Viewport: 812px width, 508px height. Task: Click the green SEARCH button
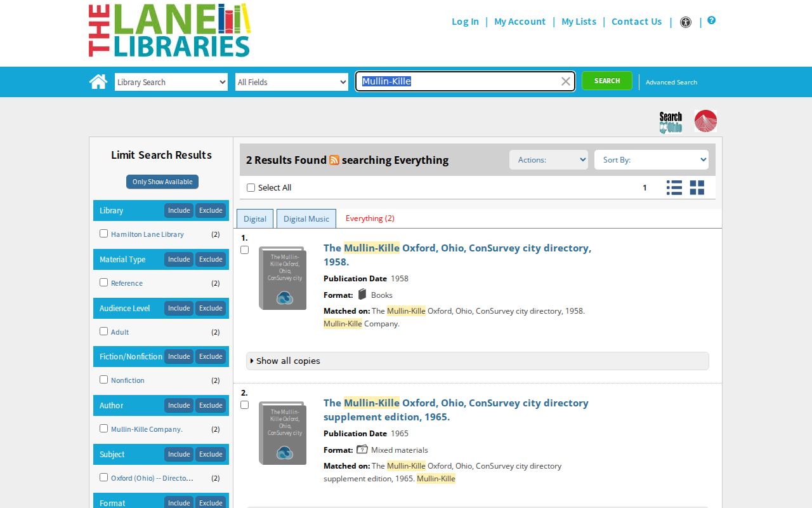pos(607,81)
